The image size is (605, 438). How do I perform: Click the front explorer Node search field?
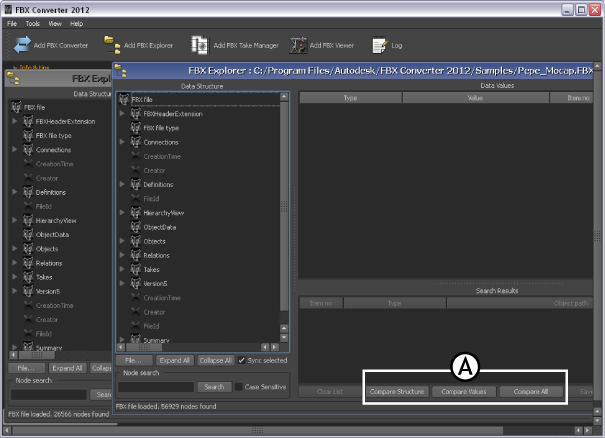[156, 387]
